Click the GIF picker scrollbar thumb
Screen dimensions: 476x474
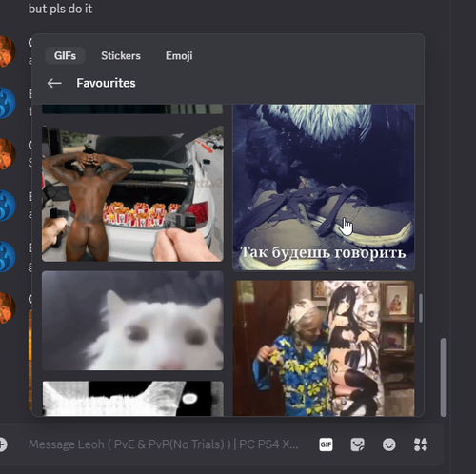[x=421, y=308]
